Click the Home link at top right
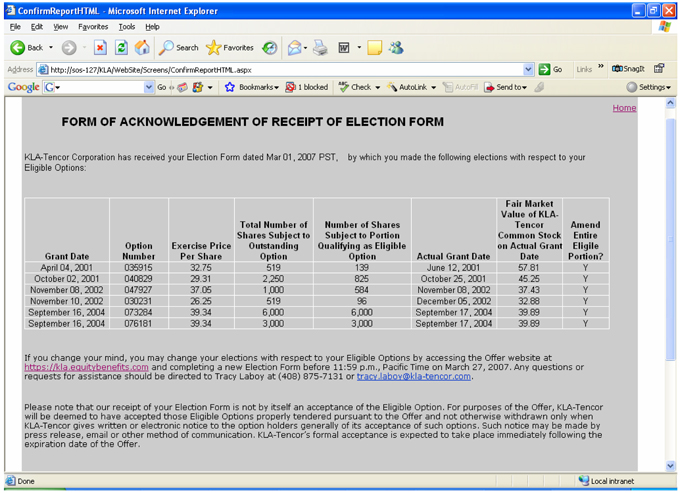Screen dimensions: 680x493 pos(624,108)
